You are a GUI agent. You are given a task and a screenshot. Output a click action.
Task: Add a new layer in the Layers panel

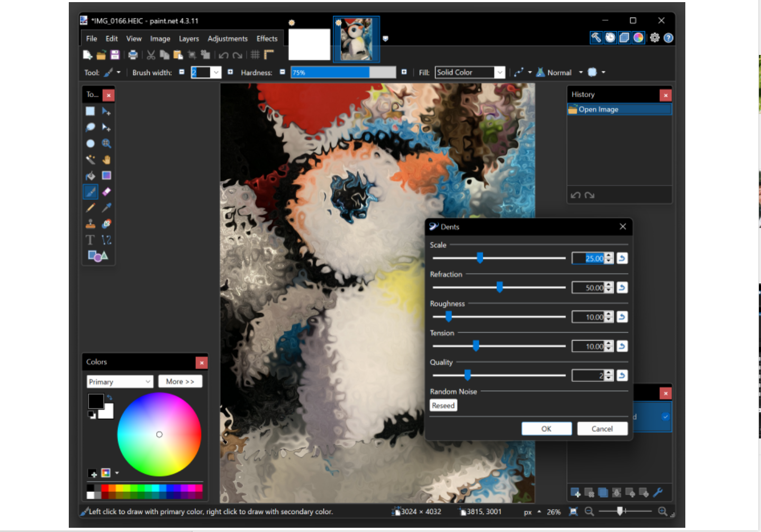click(x=576, y=492)
